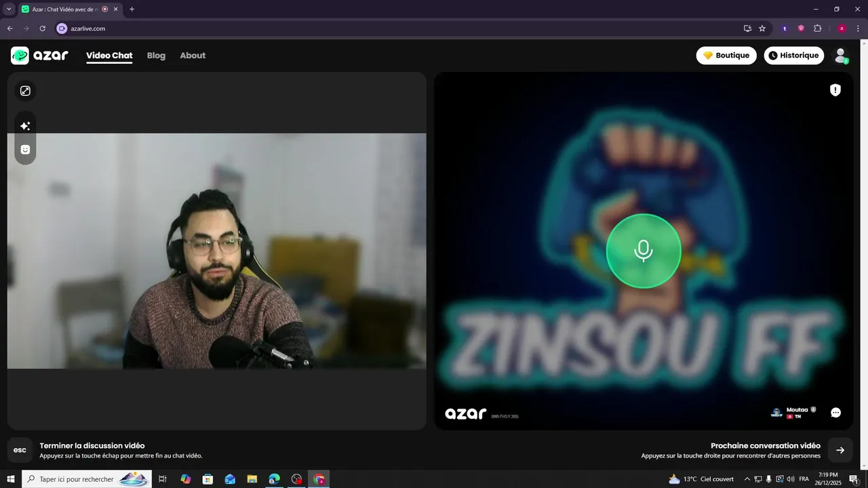Open the Windows notification center

(854, 479)
